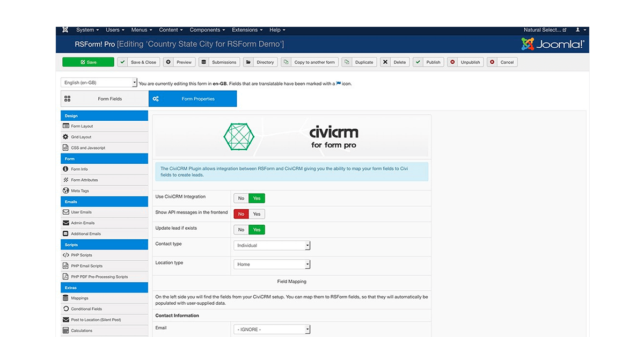Click the Calculations calculator icon

66,330
